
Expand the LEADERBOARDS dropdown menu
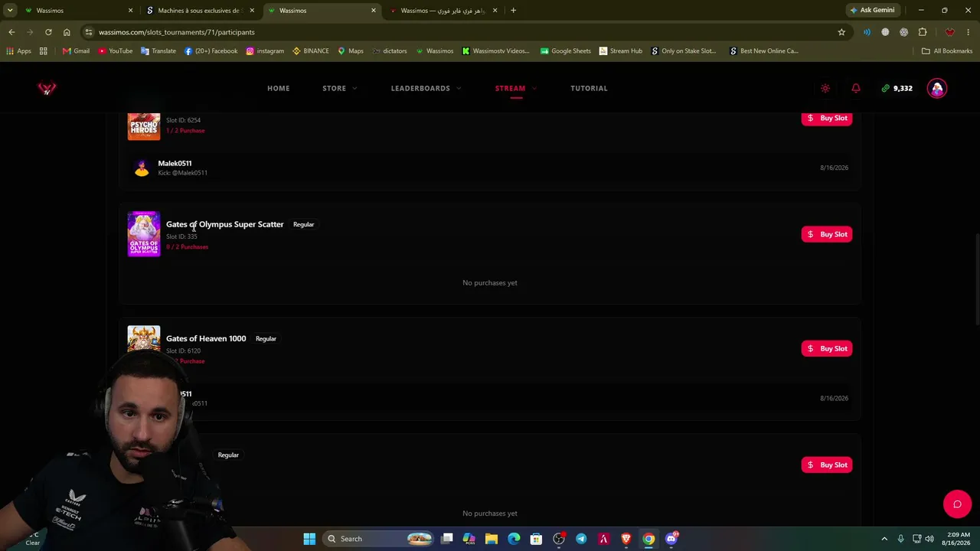[426, 88]
